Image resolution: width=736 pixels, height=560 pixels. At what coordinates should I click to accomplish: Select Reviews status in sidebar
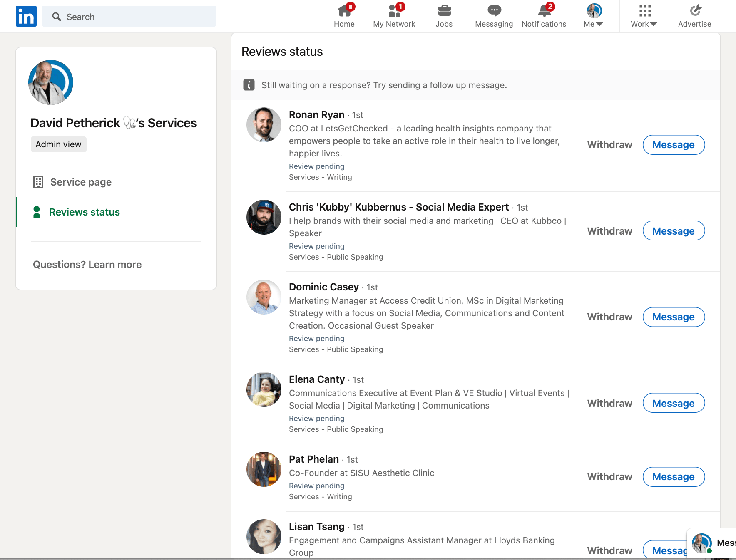pyautogui.click(x=85, y=212)
